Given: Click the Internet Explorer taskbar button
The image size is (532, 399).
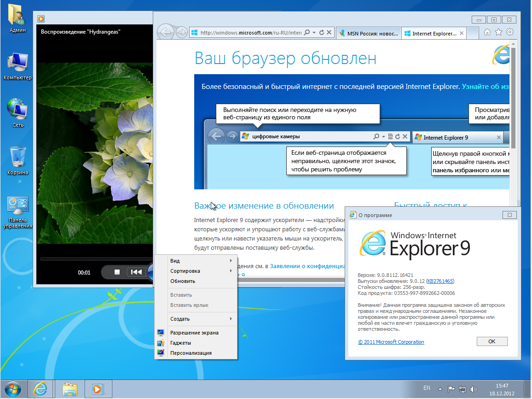Looking at the screenshot, I should 40,389.
